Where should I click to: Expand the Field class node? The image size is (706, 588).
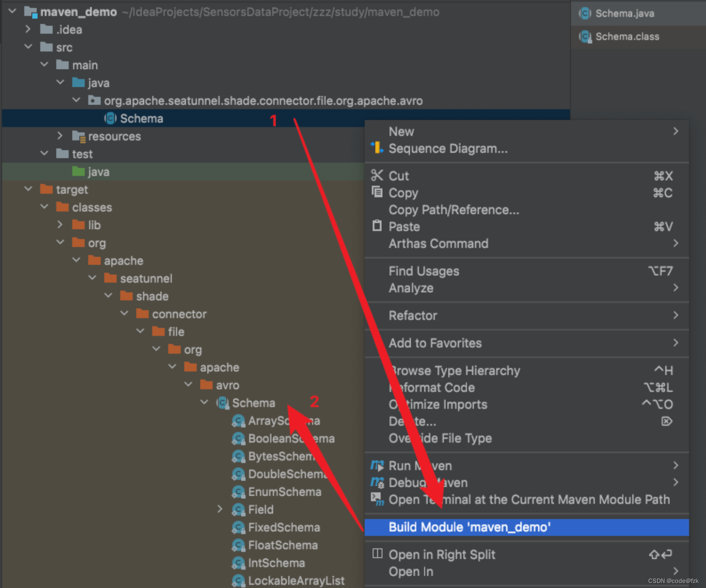pyautogui.click(x=220, y=509)
